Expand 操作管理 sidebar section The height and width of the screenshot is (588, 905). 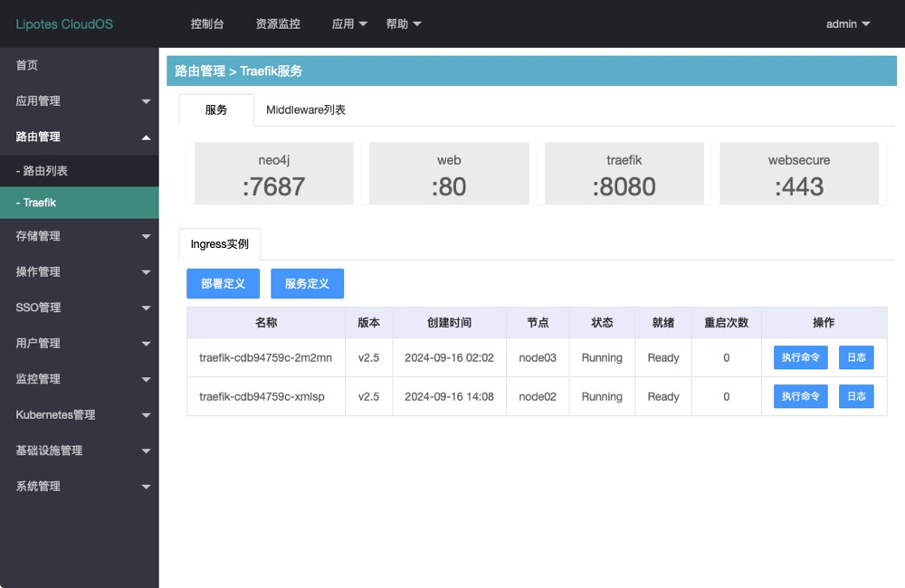click(x=80, y=271)
